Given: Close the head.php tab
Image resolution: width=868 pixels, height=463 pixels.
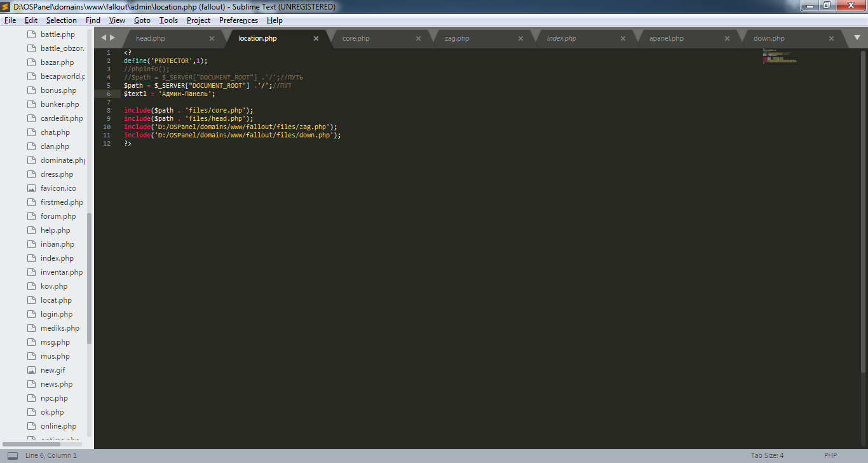Looking at the screenshot, I should click(212, 38).
